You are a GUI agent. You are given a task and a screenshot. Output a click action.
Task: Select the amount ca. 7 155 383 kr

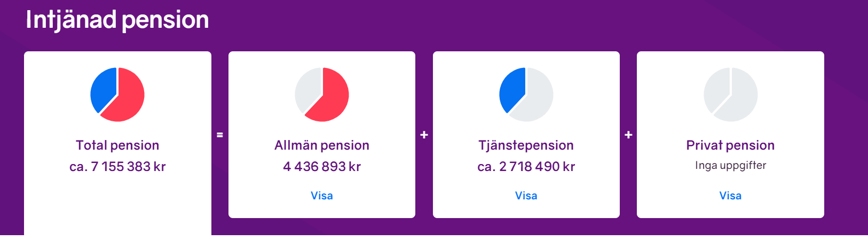click(117, 167)
